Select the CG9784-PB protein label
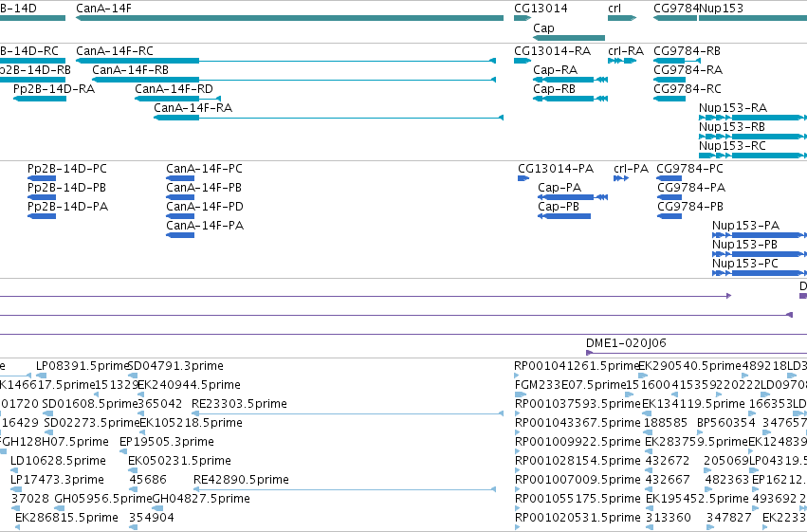This screenshot has height=532, width=807. (689, 207)
